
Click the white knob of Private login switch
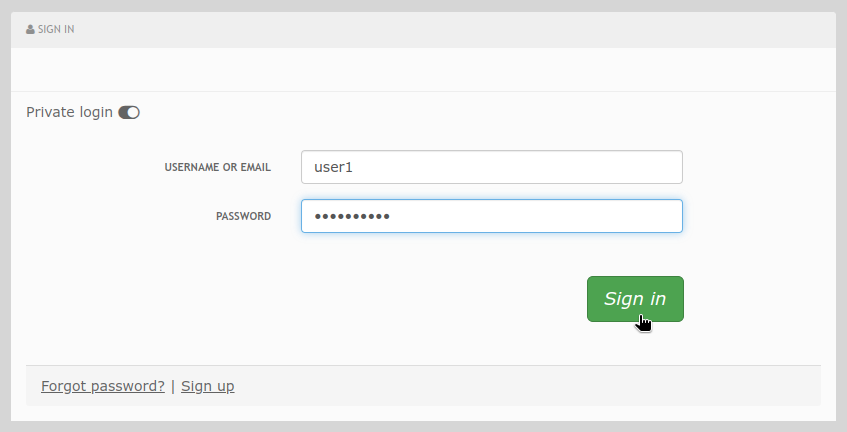pos(133,112)
